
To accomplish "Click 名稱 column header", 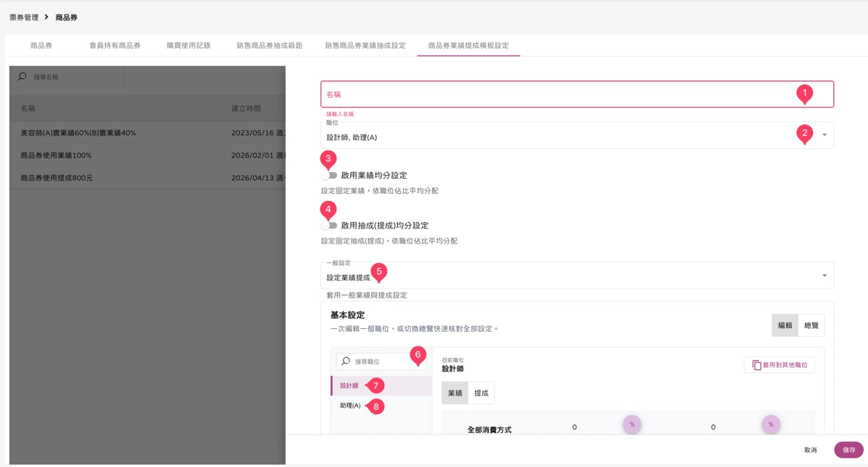I will coord(28,108).
